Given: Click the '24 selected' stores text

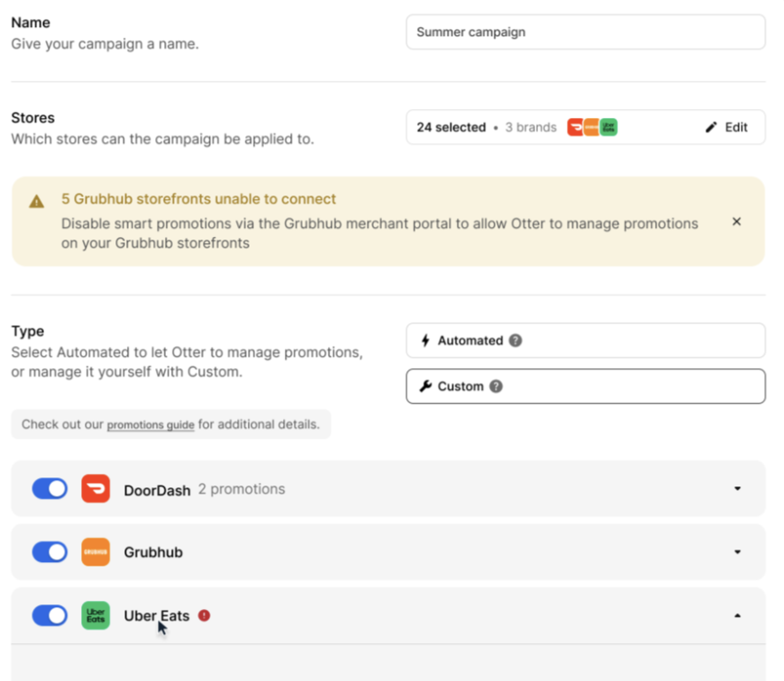Looking at the screenshot, I should [x=451, y=127].
